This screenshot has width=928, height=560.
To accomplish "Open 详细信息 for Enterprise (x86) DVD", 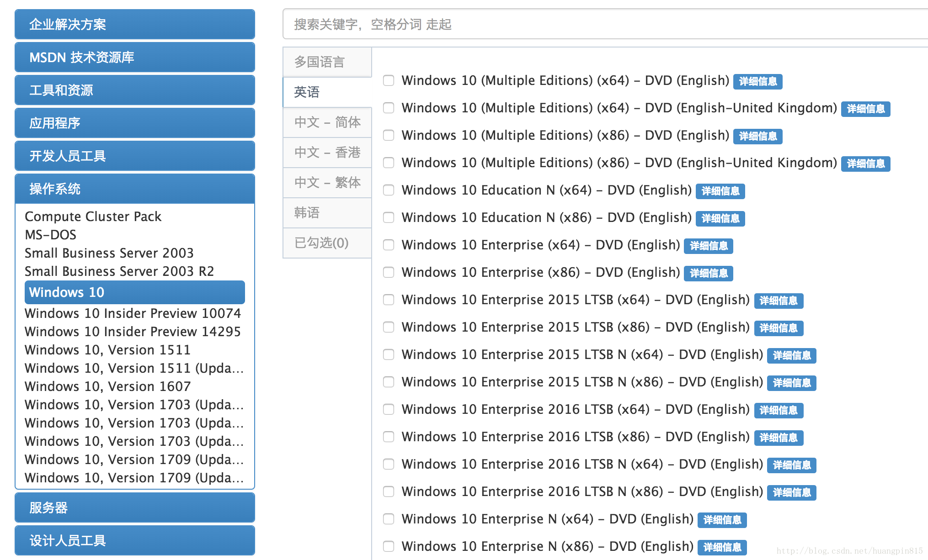I will pos(709,273).
